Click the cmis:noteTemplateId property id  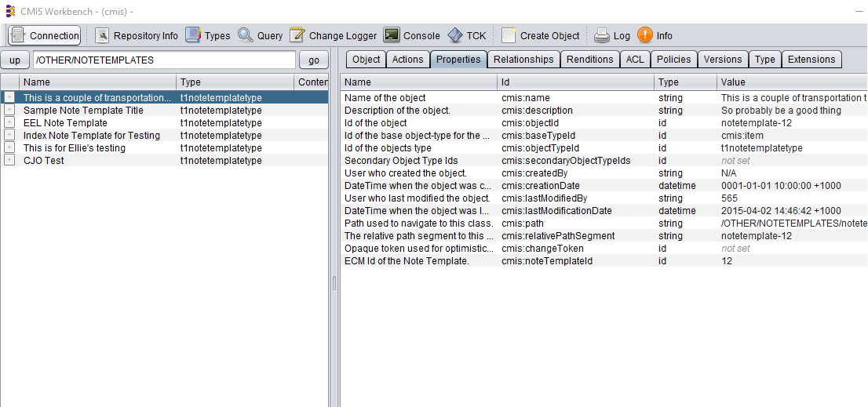(x=547, y=261)
